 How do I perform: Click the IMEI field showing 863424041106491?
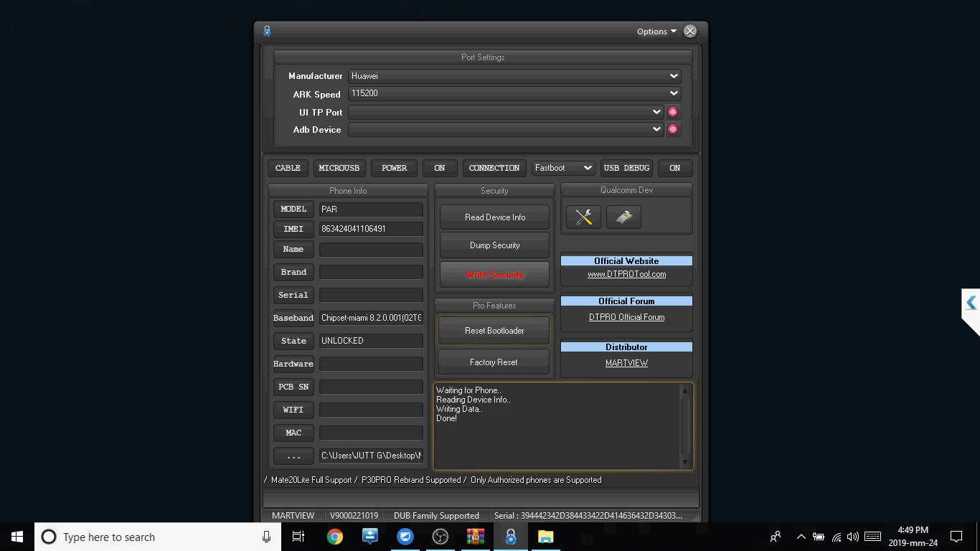click(x=371, y=229)
